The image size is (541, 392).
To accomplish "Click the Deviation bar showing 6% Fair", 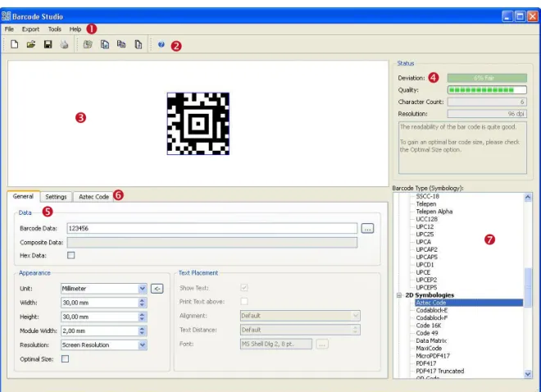I will pyautogui.click(x=487, y=78).
